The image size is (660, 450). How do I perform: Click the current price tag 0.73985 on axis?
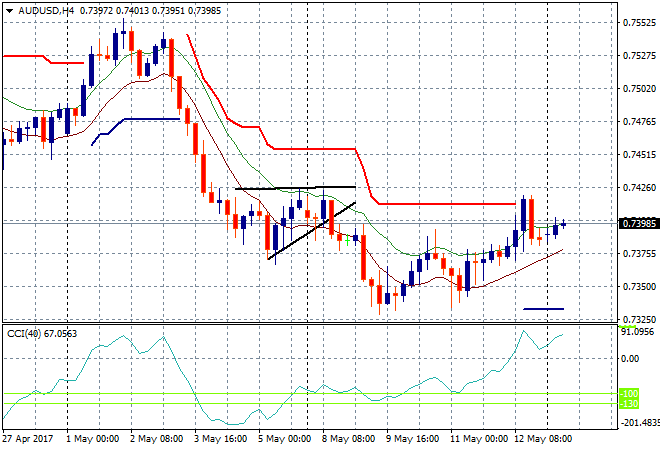(x=639, y=223)
